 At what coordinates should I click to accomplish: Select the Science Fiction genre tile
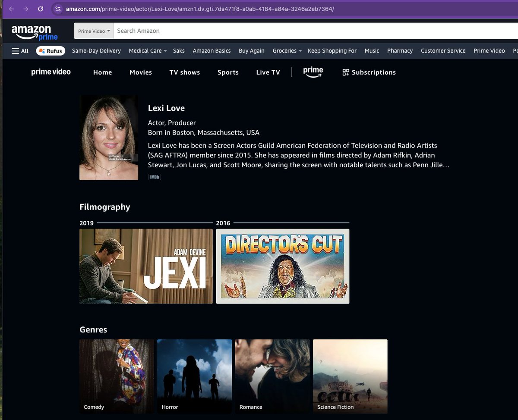350,376
